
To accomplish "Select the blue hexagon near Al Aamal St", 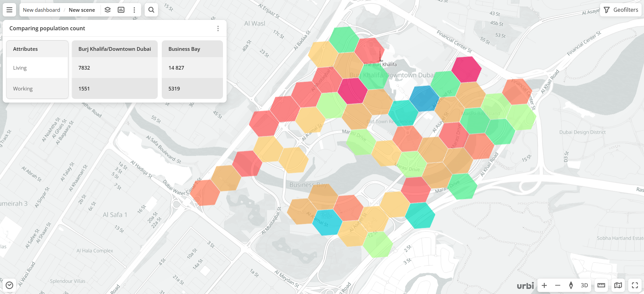I will tap(327, 222).
